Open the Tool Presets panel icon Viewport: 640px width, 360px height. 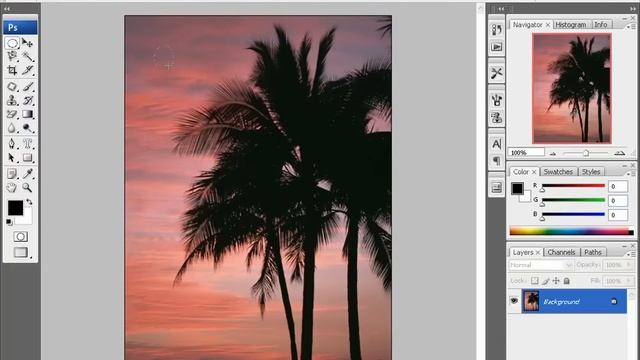tap(496, 73)
